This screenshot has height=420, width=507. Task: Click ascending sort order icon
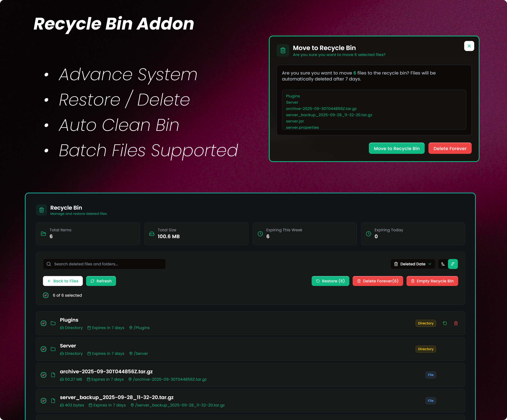443,264
